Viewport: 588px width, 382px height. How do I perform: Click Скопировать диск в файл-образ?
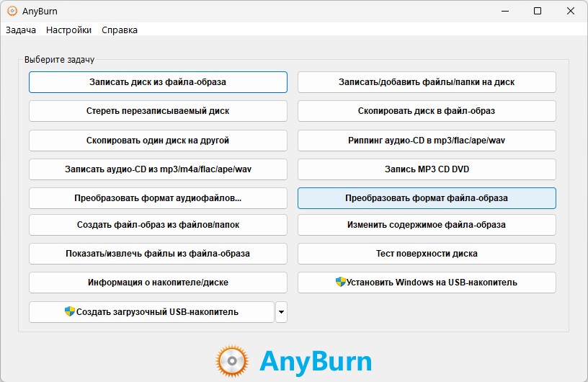point(427,111)
